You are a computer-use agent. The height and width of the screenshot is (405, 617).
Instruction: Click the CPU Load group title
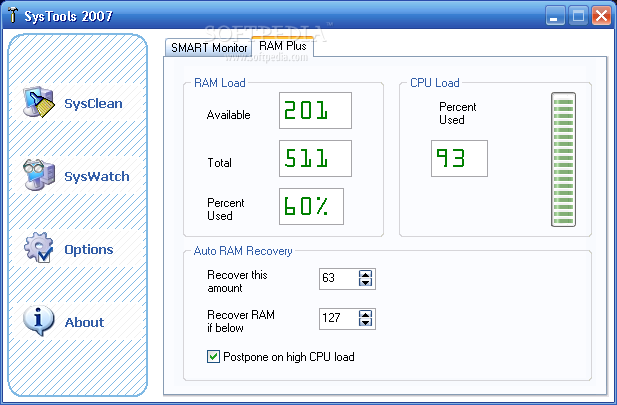[x=435, y=83]
